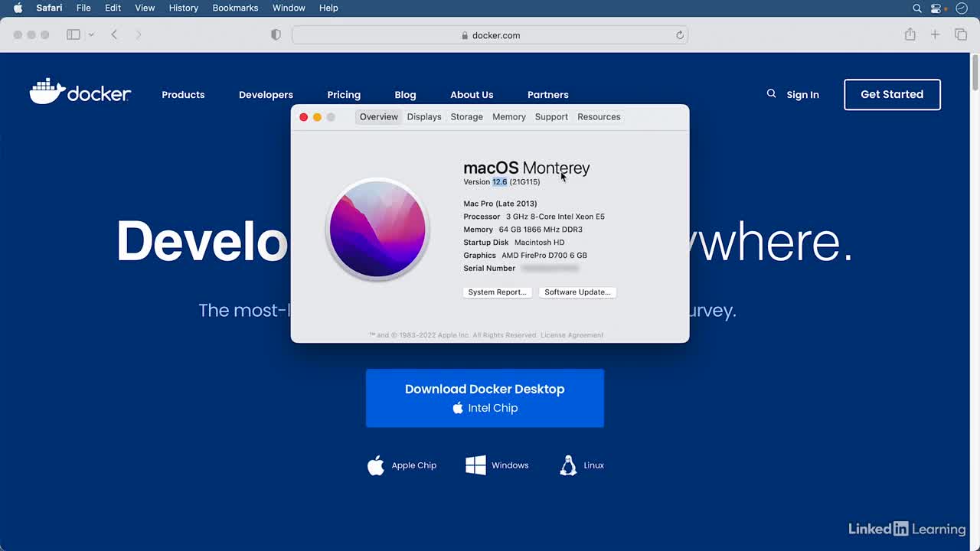Image resolution: width=980 pixels, height=551 pixels.
Task: Click Mac Pro (Late 2013) text
Action: (500, 204)
